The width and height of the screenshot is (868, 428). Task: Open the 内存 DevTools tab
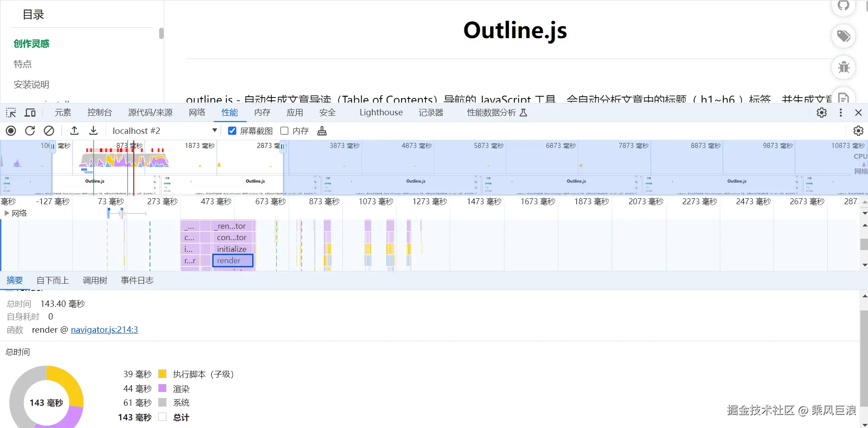coord(262,113)
